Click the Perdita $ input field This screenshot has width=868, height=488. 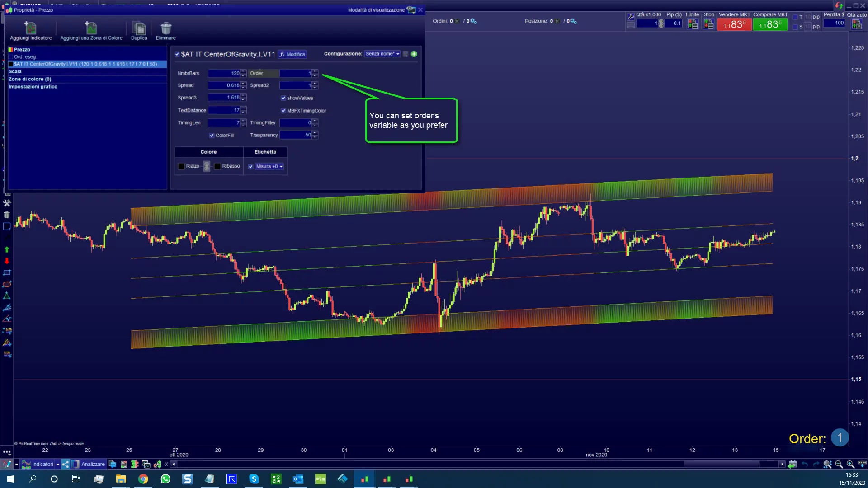834,23
